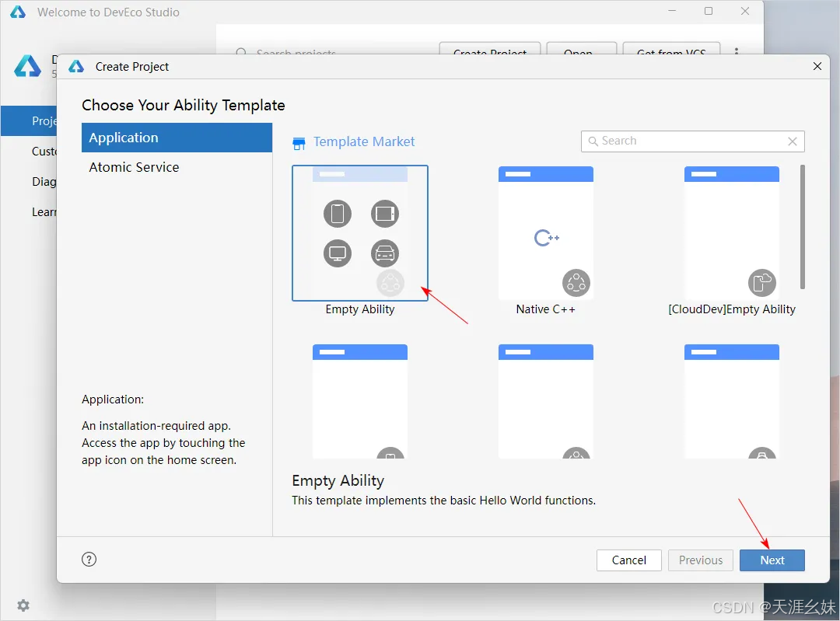Click the monitor device icon in Empty Ability
840x621 pixels.
[338, 253]
